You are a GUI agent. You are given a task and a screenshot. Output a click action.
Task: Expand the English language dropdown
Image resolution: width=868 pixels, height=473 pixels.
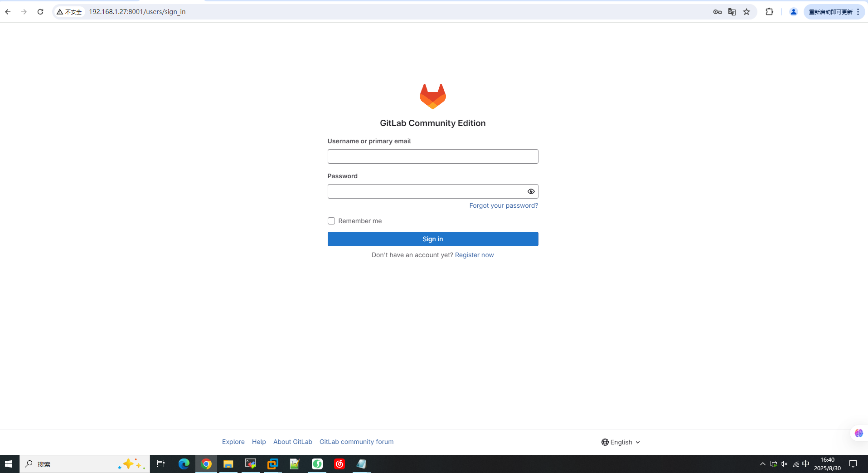tap(621, 442)
